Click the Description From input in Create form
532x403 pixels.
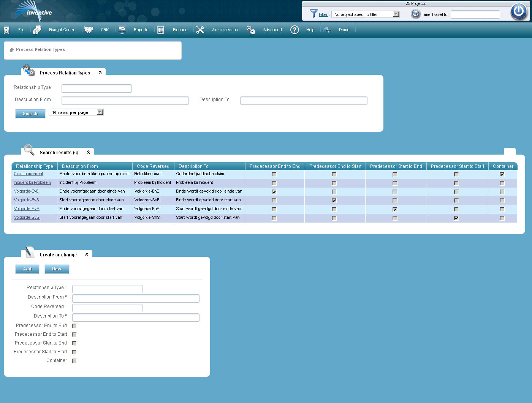[x=136, y=299]
